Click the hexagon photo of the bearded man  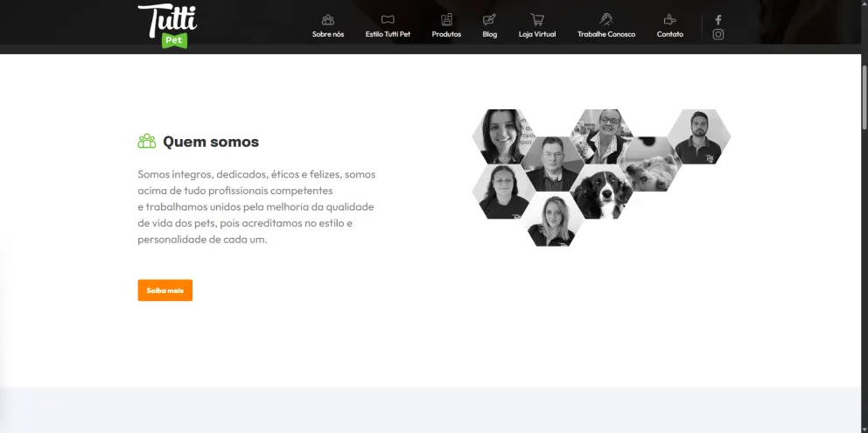pos(699,136)
